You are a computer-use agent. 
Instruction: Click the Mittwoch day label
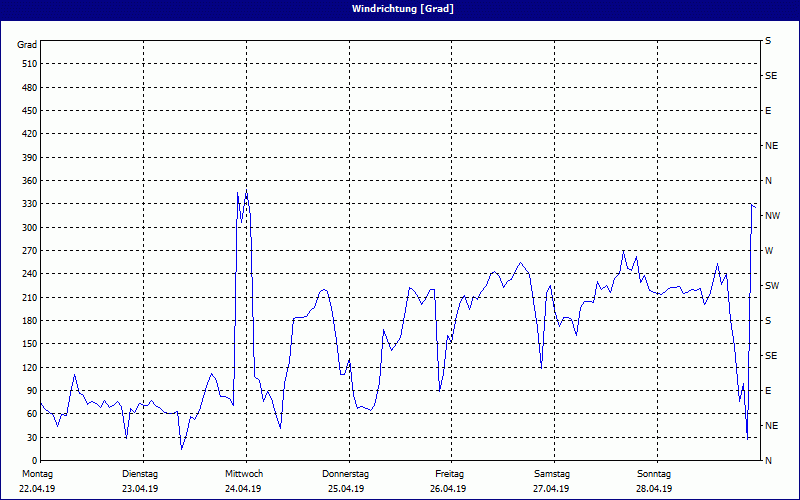244,473
